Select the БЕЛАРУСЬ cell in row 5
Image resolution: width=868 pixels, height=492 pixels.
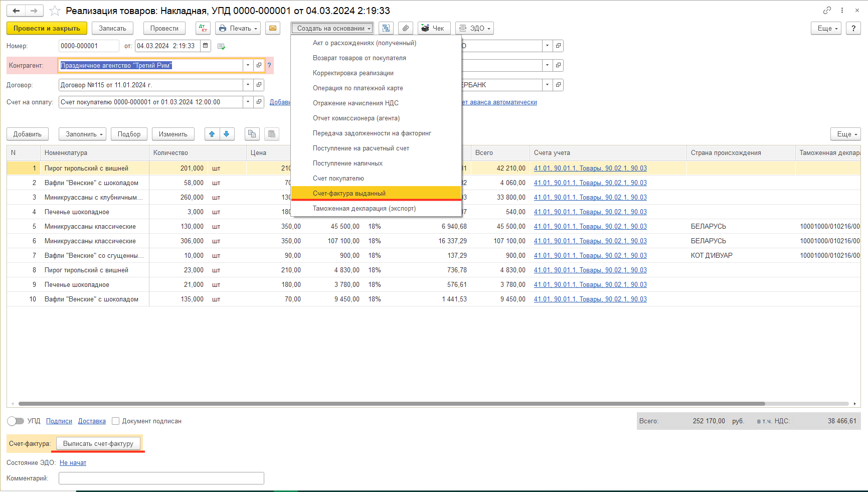741,226
